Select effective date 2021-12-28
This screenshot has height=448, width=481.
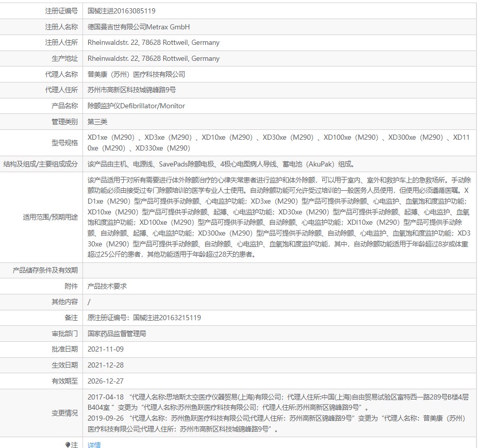click(106, 365)
